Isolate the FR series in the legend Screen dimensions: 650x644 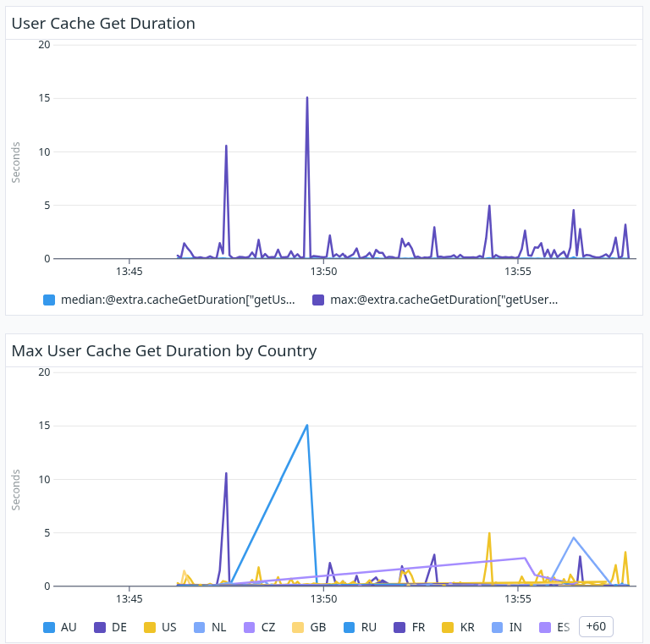pyautogui.click(x=409, y=627)
